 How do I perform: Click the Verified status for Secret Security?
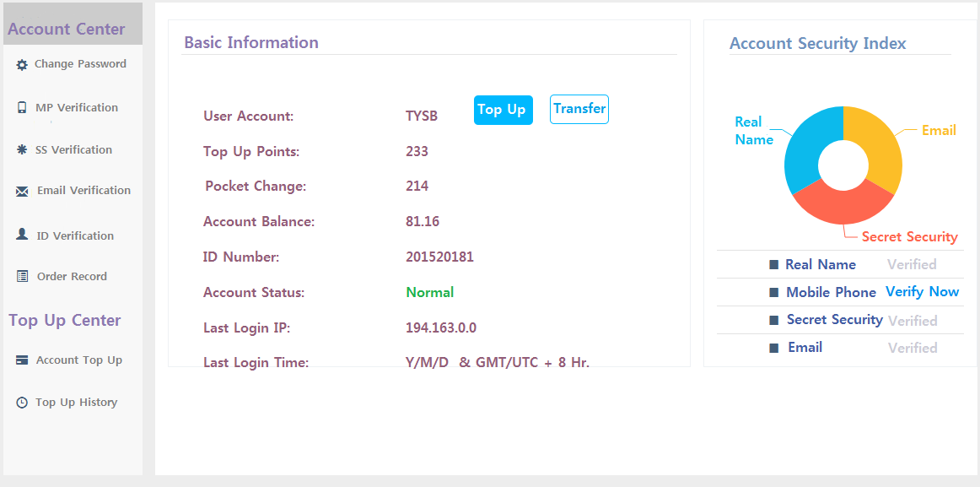click(913, 321)
